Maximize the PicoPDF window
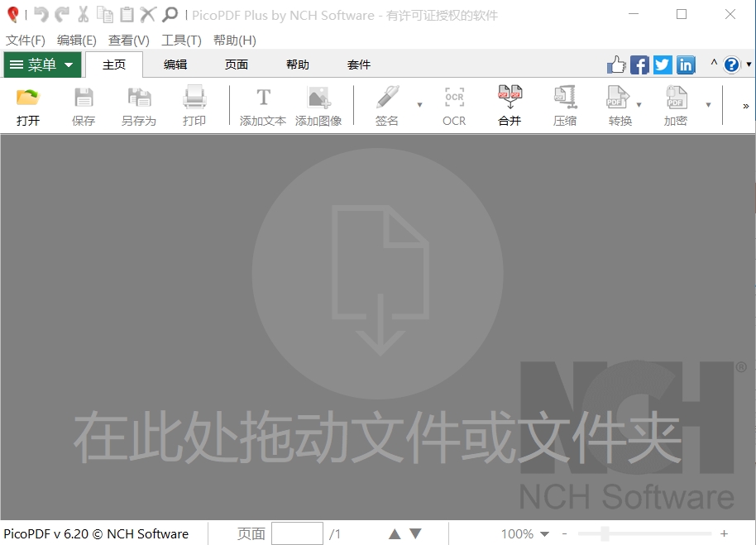This screenshot has height=545, width=756. [682, 14]
